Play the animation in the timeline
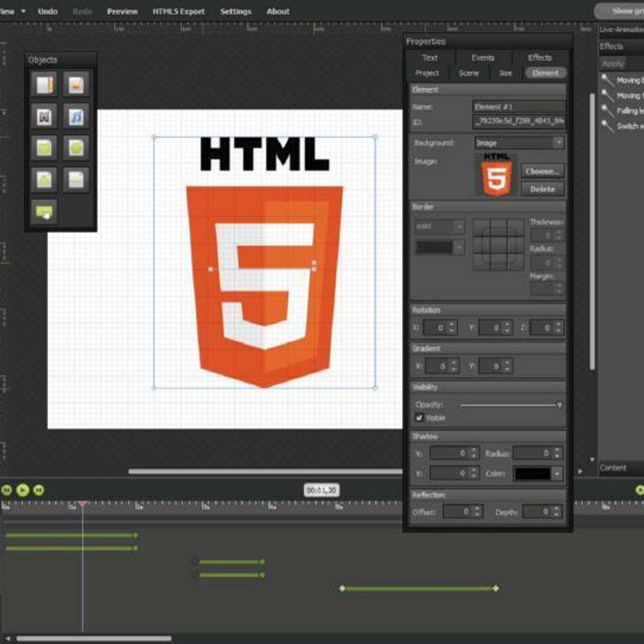This screenshot has height=644, width=644. (23, 490)
